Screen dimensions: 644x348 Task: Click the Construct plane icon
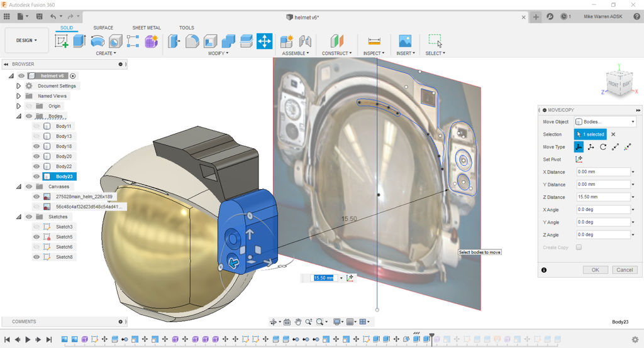(x=336, y=41)
